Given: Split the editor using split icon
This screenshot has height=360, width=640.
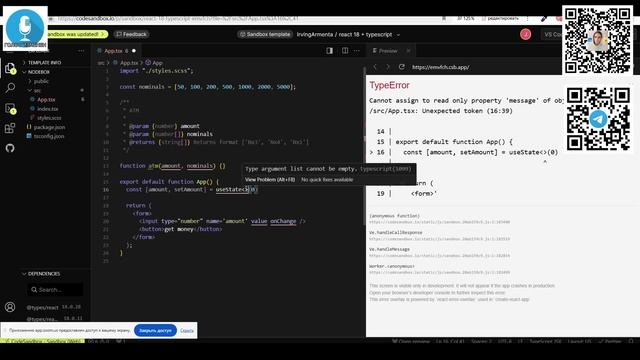Looking at the screenshot, I should (345, 51).
